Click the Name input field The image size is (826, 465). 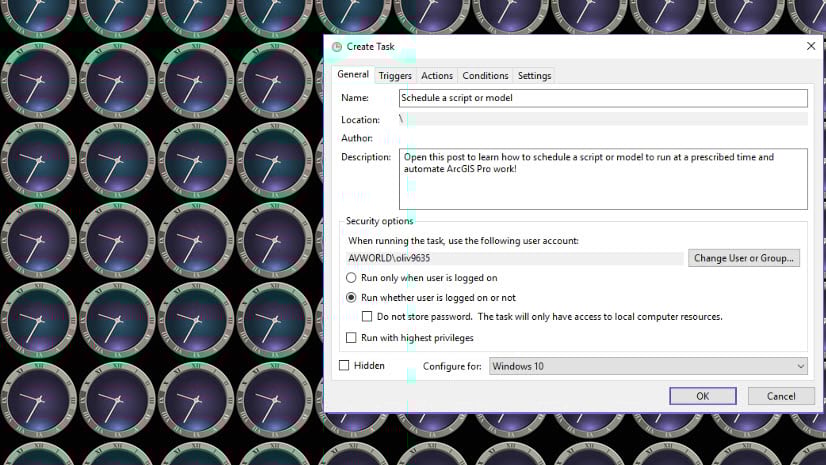pos(603,98)
